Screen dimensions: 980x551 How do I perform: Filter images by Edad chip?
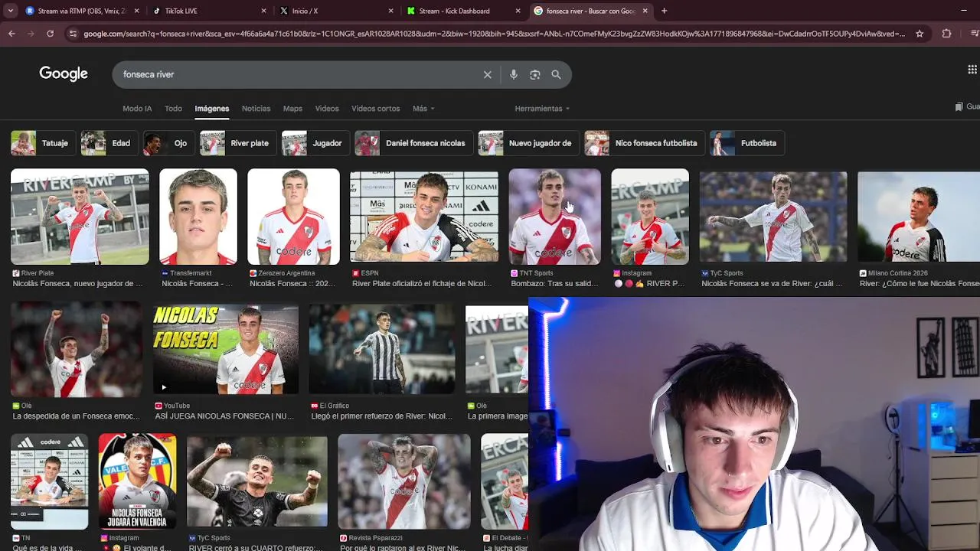(x=109, y=143)
